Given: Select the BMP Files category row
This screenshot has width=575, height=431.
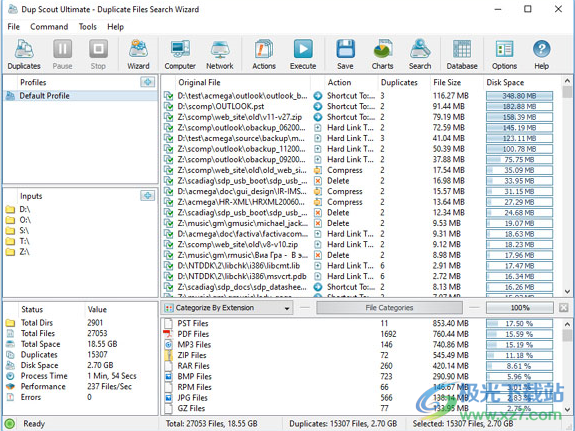Looking at the screenshot, I should click(361, 377).
